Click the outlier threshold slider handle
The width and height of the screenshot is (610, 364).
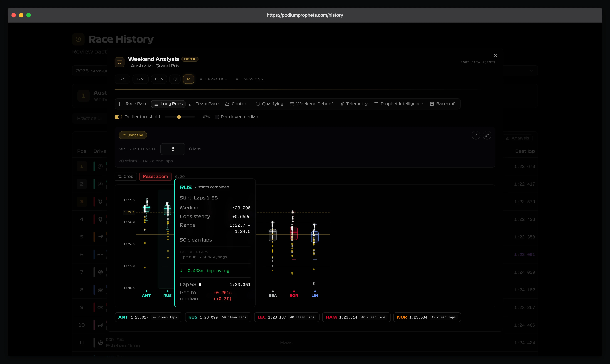179,117
